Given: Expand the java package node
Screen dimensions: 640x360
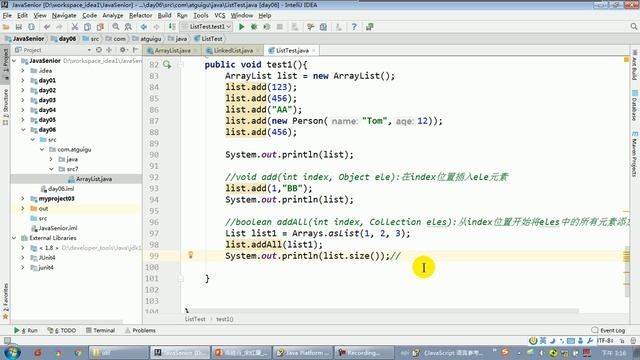Looking at the screenshot, I should click(51, 159).
